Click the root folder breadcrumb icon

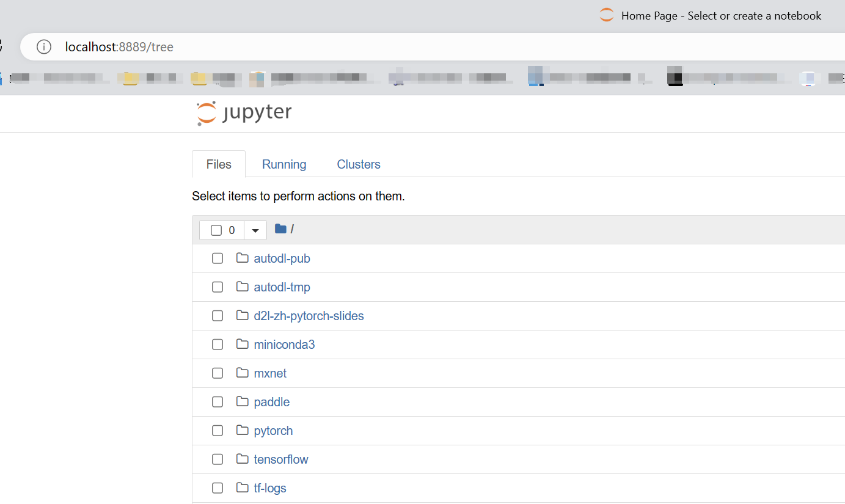[x=280, y=229]
